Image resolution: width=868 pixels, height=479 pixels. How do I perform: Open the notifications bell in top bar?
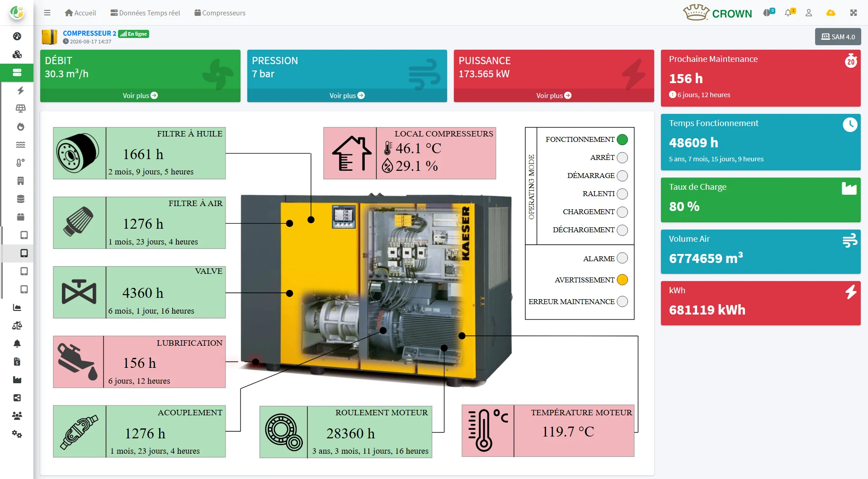point(789,12)
